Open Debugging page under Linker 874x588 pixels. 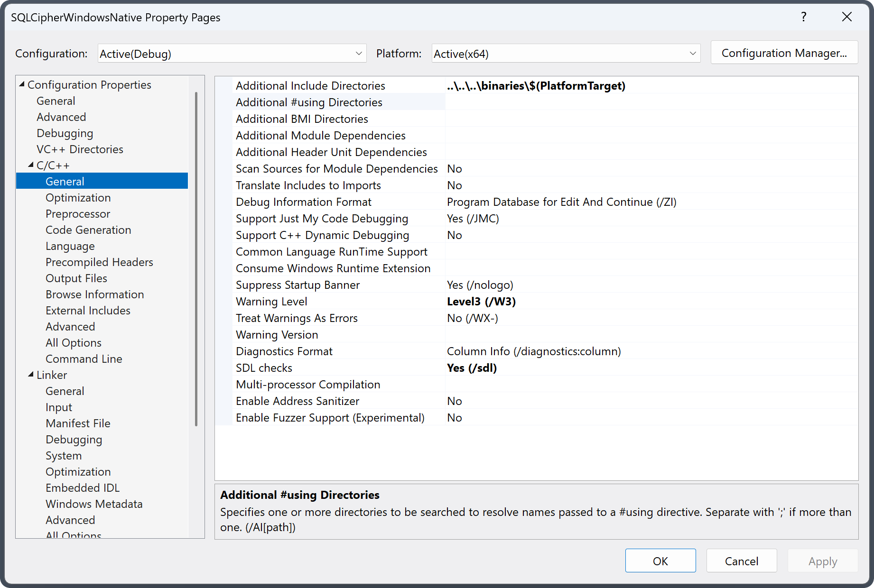point(74,440)
